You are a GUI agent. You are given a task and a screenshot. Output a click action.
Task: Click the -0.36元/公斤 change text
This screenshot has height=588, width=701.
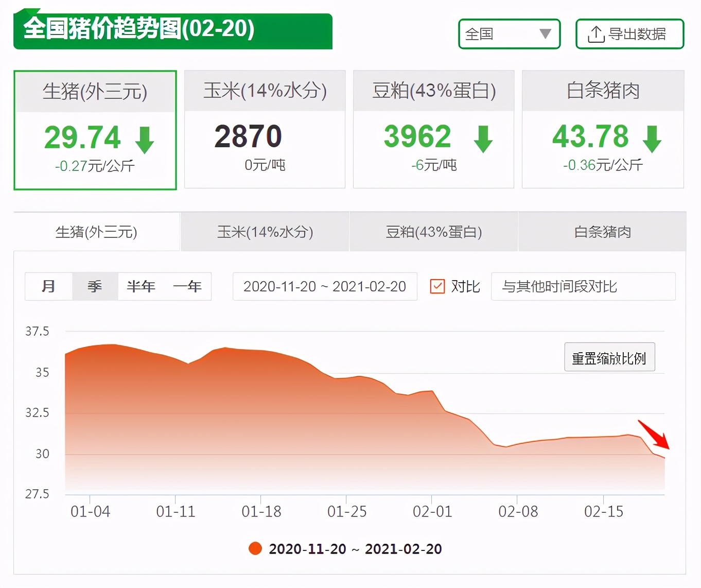pyautogui.click(x=603, y=165)
